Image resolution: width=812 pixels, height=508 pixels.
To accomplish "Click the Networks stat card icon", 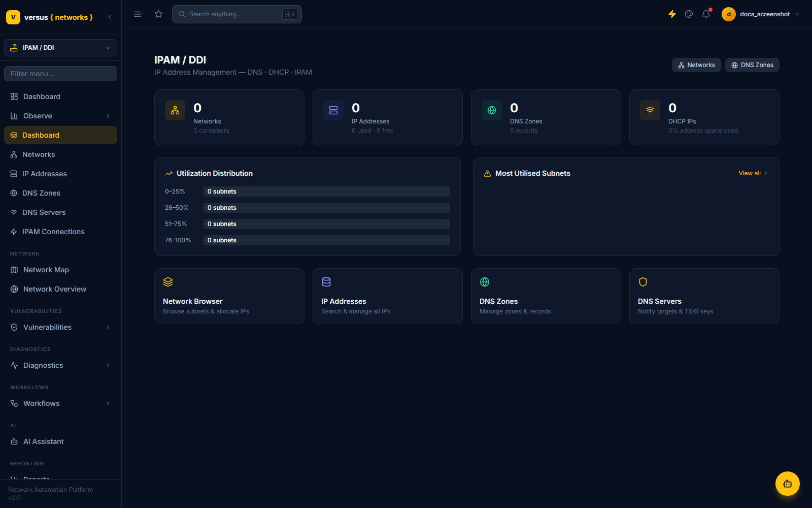I will pos(175,110).
